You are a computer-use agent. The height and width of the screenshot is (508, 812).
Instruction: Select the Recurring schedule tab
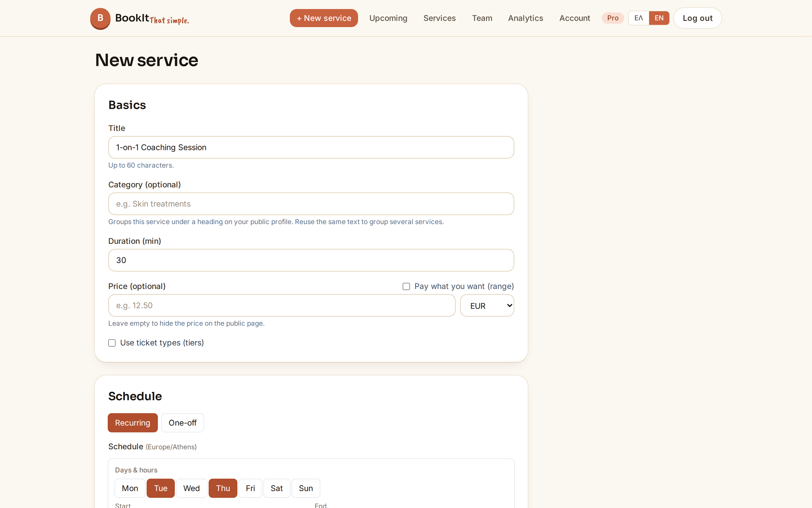click(x=133, y=423)
